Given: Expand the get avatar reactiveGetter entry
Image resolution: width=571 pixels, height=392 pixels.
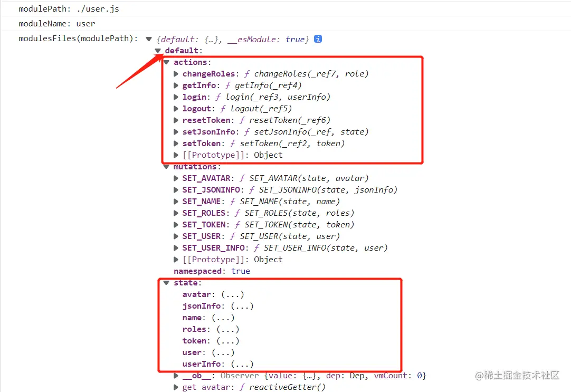Looking at the screenshot, I should (176, 387).
